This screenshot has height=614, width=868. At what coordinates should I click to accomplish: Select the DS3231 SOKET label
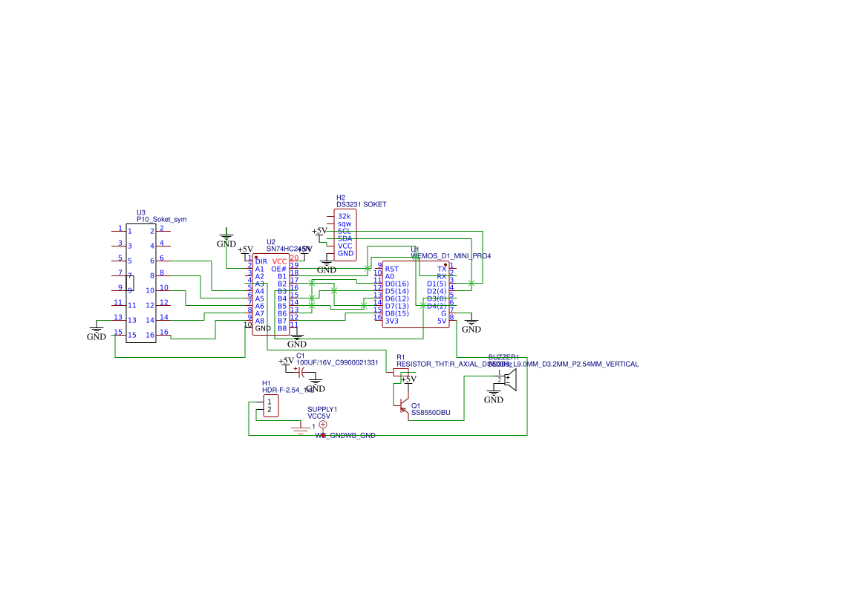(362, 204)
